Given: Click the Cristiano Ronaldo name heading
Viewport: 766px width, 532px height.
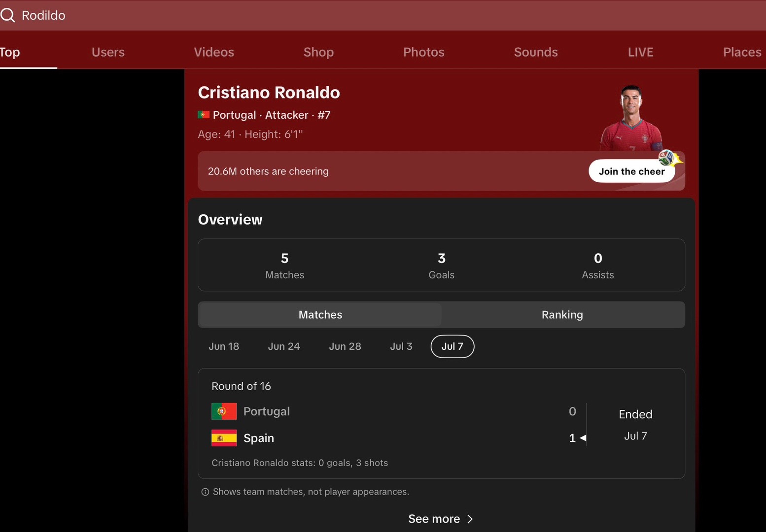Looking at the screenshot, I should coord(269,93).
